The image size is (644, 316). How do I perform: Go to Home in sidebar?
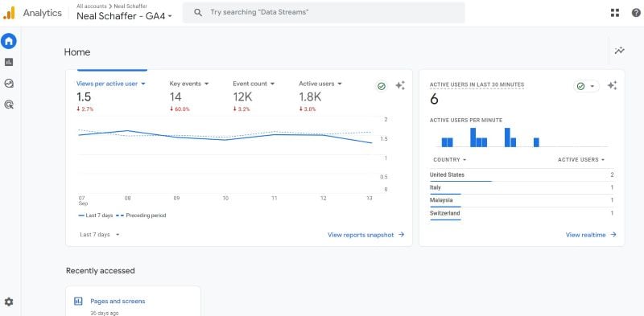[x=9, y=41]
